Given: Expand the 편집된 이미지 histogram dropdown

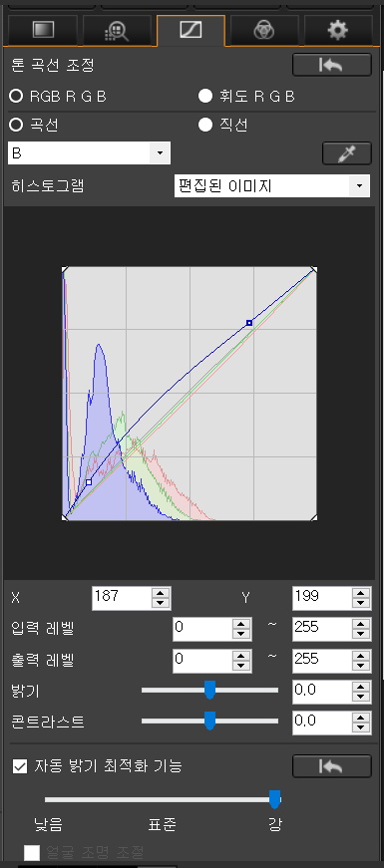Looking at the screenshot, I should 272,186.
